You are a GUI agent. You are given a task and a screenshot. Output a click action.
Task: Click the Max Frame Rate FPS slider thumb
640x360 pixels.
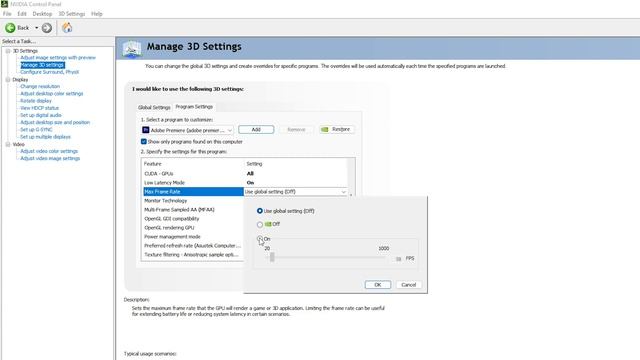(x=272, y=257)
